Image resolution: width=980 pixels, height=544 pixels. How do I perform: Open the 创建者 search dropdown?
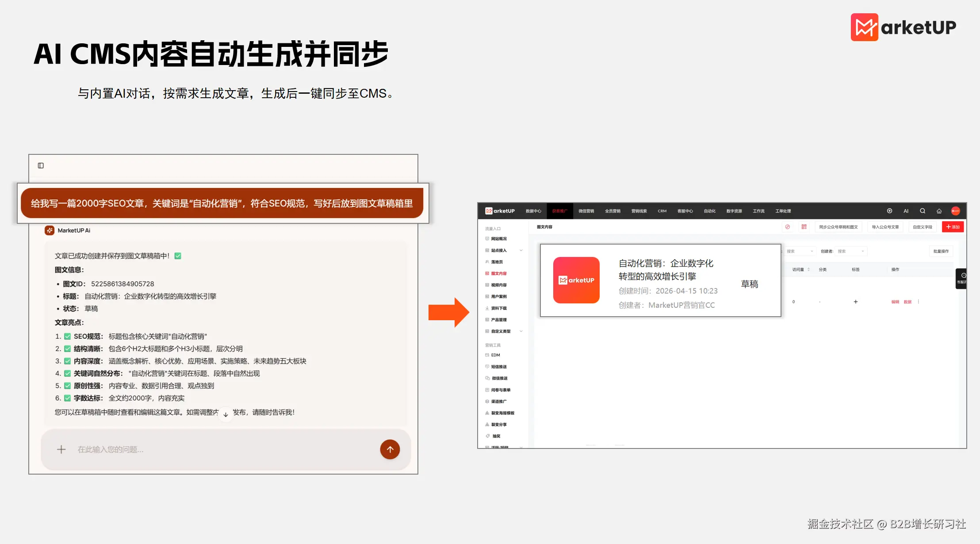coord(851,251)
